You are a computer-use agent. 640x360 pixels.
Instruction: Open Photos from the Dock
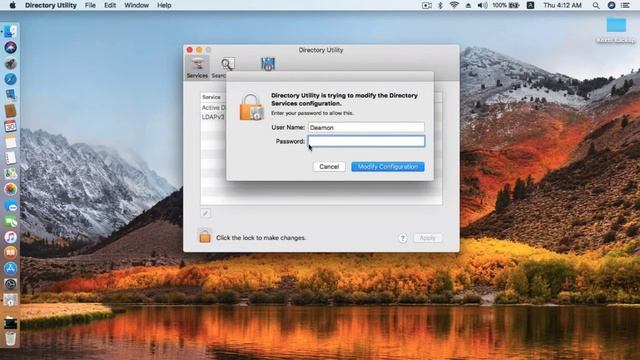pyautogui.click(x=11, y=189)
